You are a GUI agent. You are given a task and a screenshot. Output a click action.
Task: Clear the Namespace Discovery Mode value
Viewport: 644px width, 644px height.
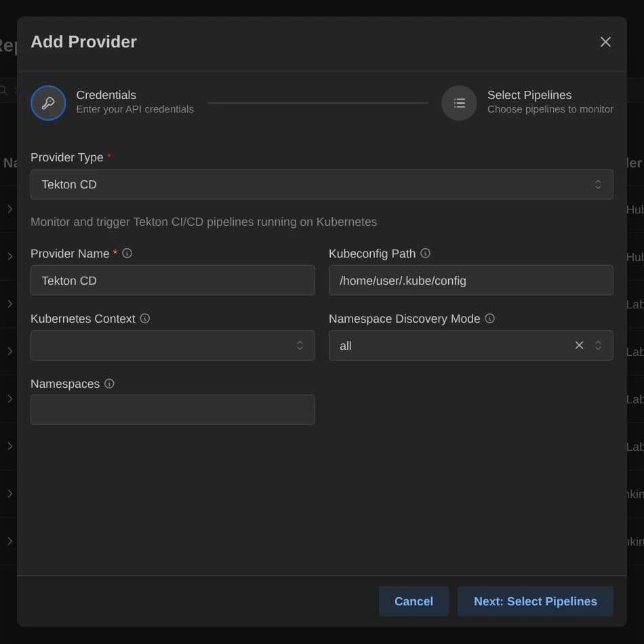579,346
